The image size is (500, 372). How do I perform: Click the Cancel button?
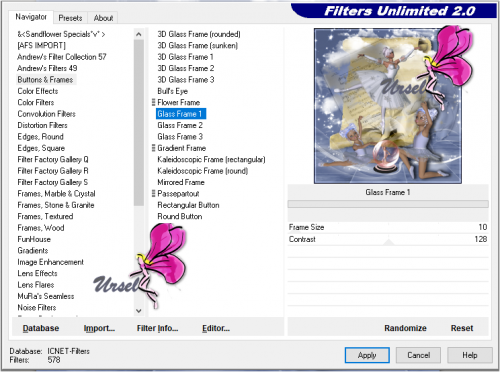[418, 355]
